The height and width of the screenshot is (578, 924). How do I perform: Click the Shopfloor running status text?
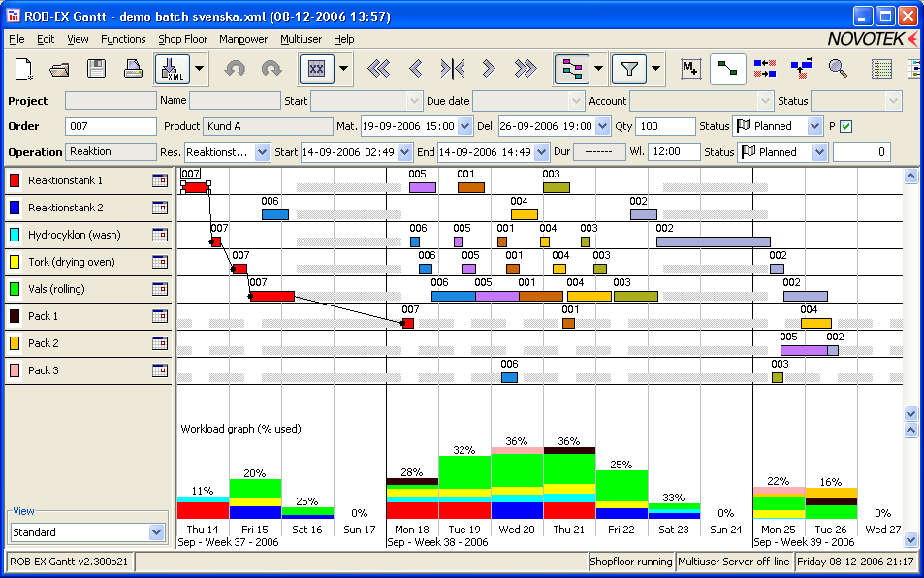click(630, 562)
